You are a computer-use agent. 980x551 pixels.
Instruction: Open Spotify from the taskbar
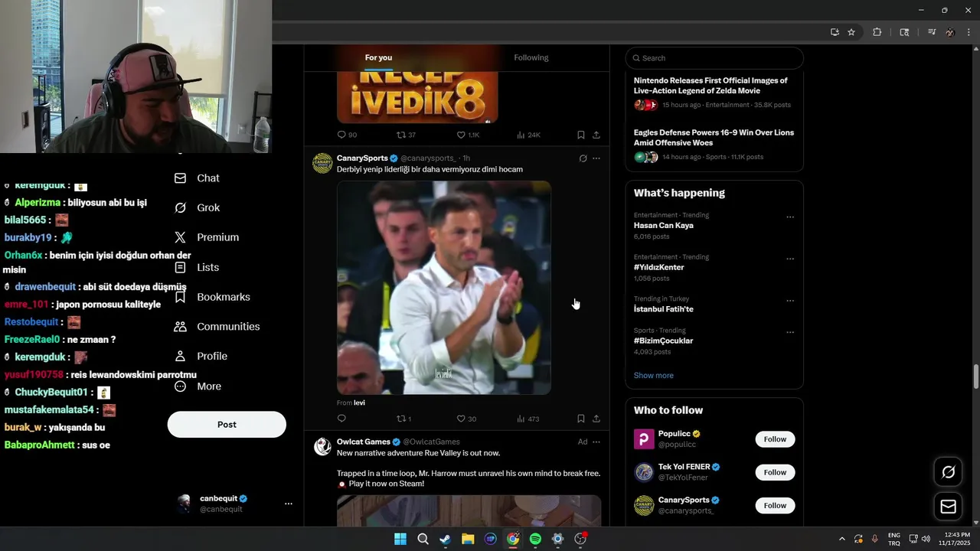pos(535,539)
